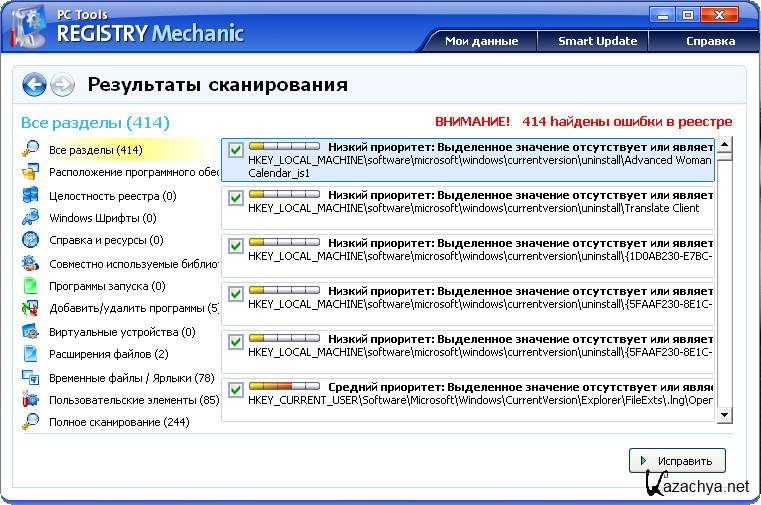Open the Справка и ресурсы category icon
761x505 pixels.
[x=31, y=240]
